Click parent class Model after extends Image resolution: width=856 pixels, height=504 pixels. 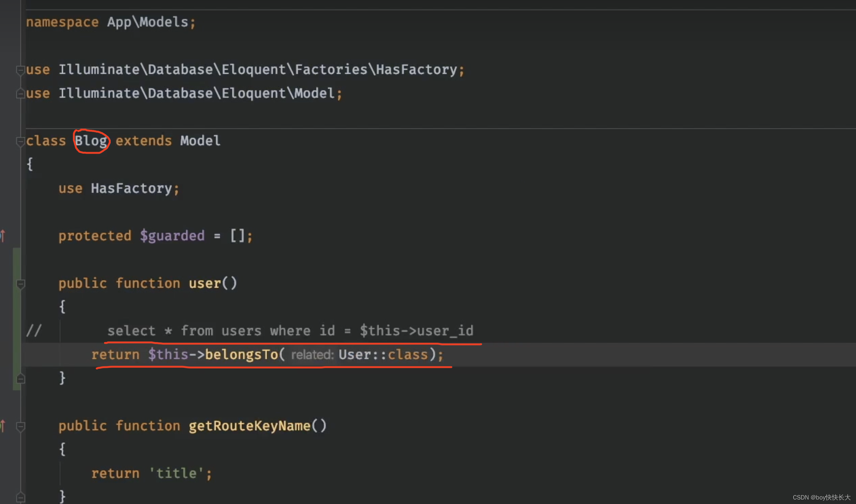200,141
